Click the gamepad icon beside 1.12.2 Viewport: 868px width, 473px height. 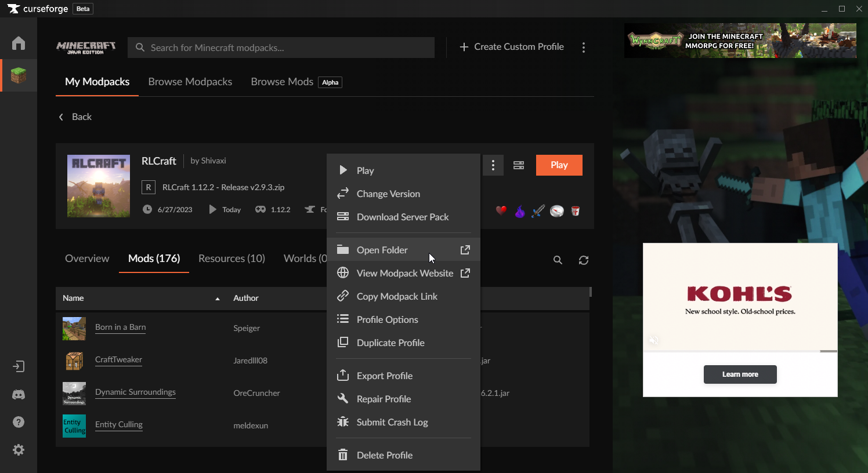(261, 209)
